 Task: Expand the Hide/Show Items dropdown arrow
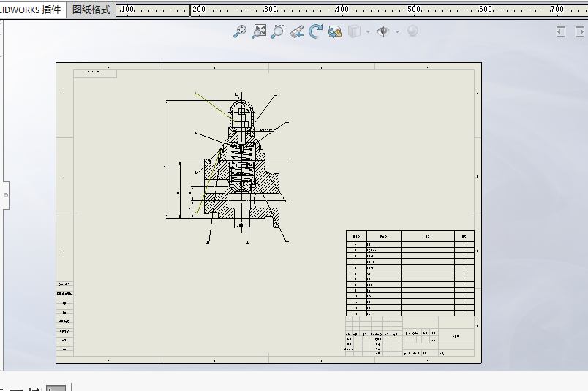click(397, 31)
